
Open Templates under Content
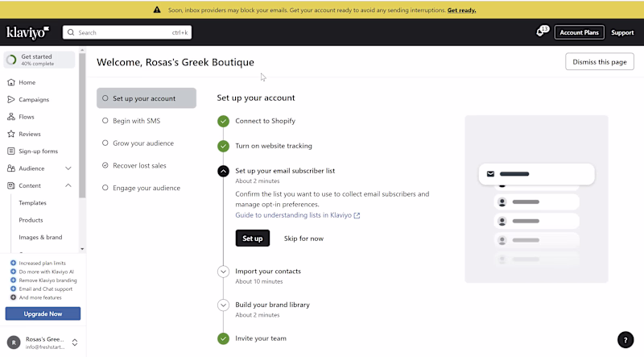pyautogui.click(x=33, y=203)
